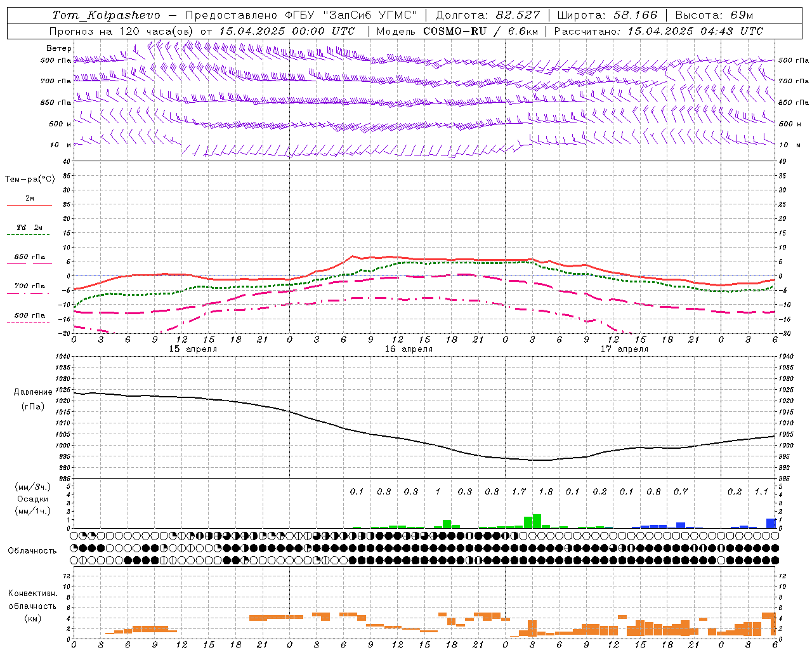Image resolution: width=812 pixels, height=650 pixels.
Task: Click the 1.1 precipitation total value
Action: [761, 491]
